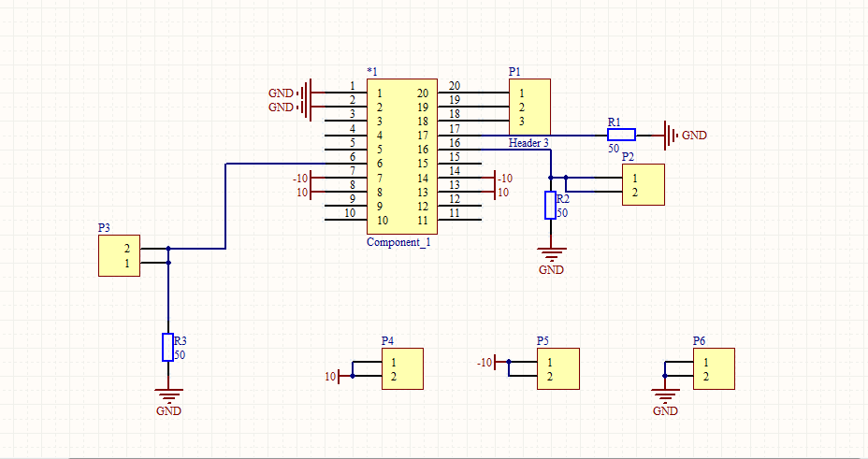Select the P2 connector body
The height and width of the screenshot is (459, 868).
click(644, 185)
